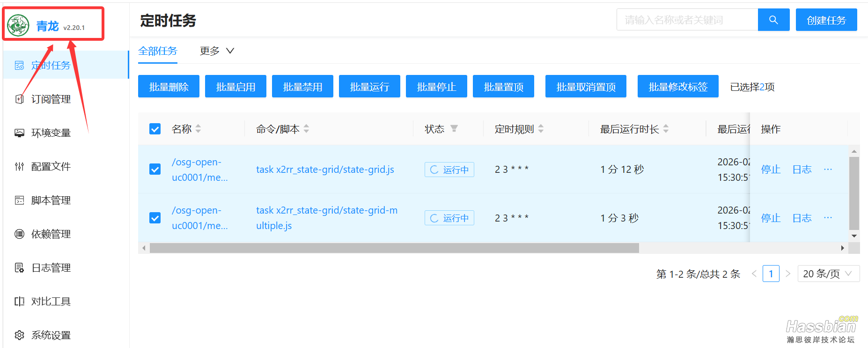Open 系统设置 in the sidebar menu

66,335
